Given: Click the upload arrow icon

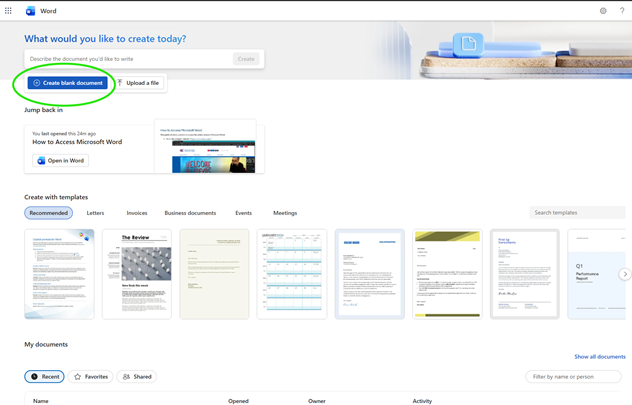Looking at the screenshot, I should click(120, 83).
